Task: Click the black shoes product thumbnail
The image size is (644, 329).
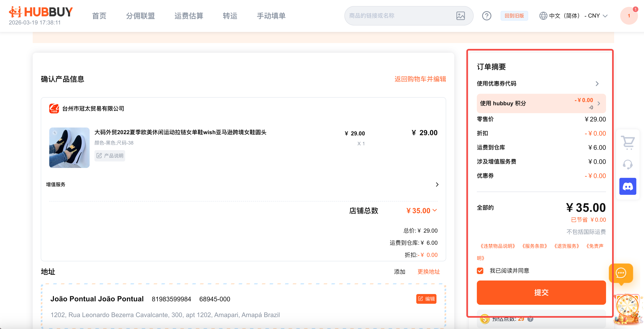Action: click(69, 148)
